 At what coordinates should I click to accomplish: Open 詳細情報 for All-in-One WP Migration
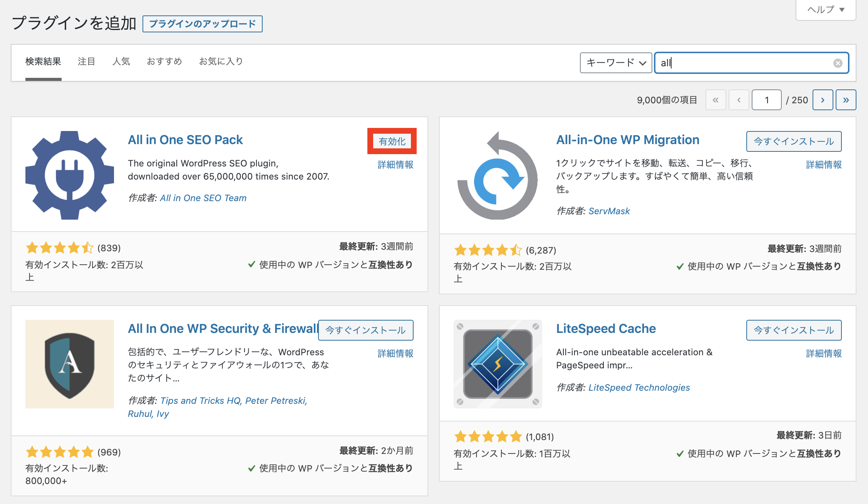pos(824,165)
